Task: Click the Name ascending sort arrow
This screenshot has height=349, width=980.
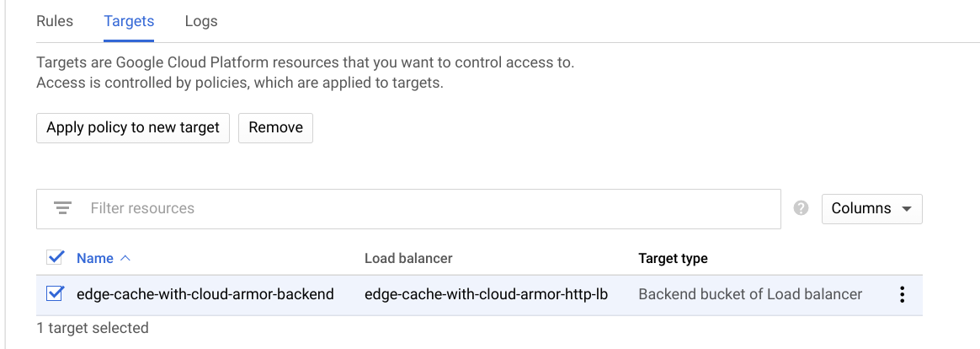Action: point(126,258)
